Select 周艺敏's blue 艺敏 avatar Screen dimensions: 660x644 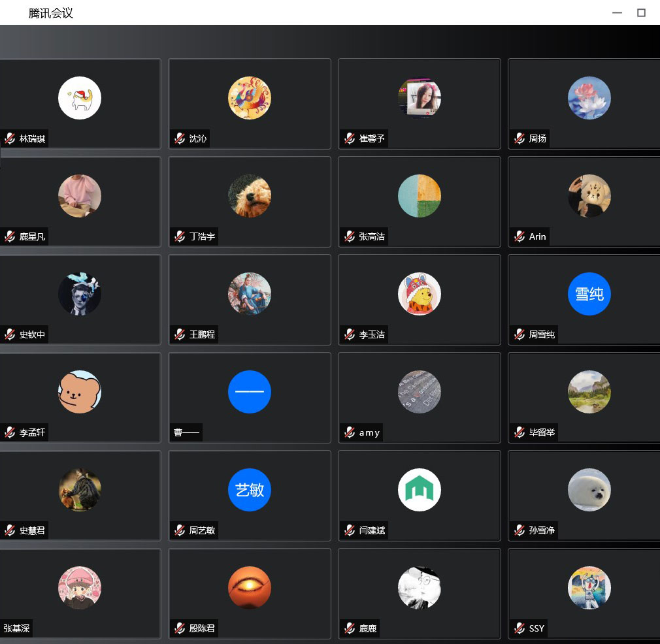pyautogui.click(x=249, y=490)
